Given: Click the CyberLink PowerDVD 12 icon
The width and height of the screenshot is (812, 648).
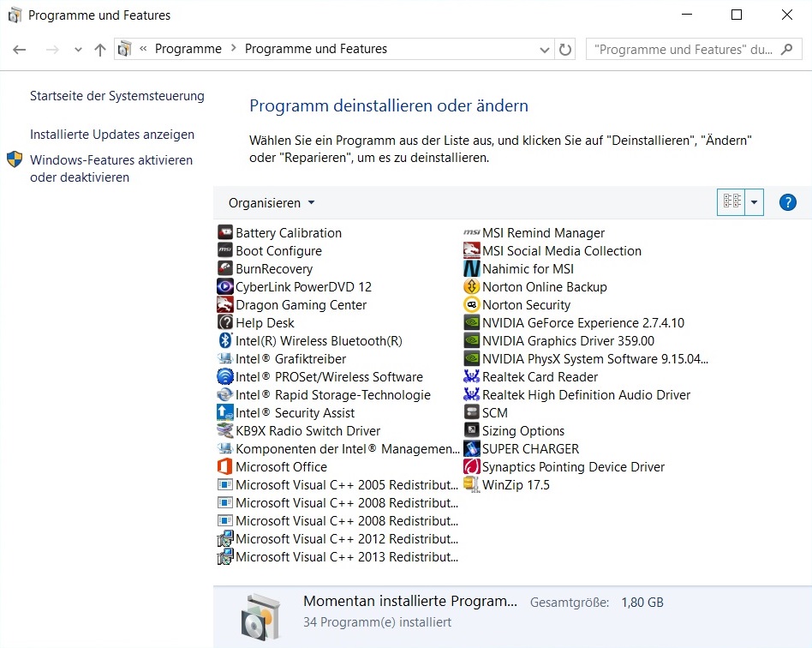Looking at the screenshot, I should [x=224, y=286].
